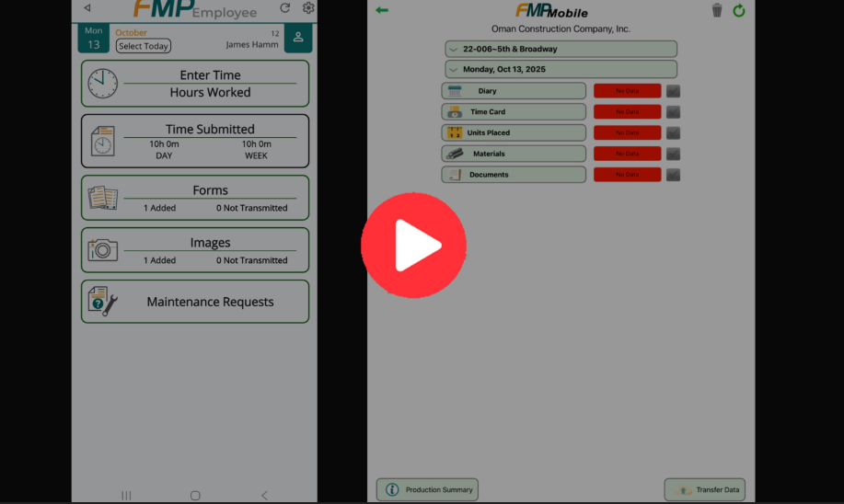Screen dimensions: 844x504
Task: Tap the back triangle in FMP Employee header
Action: [x=87, y=8]
